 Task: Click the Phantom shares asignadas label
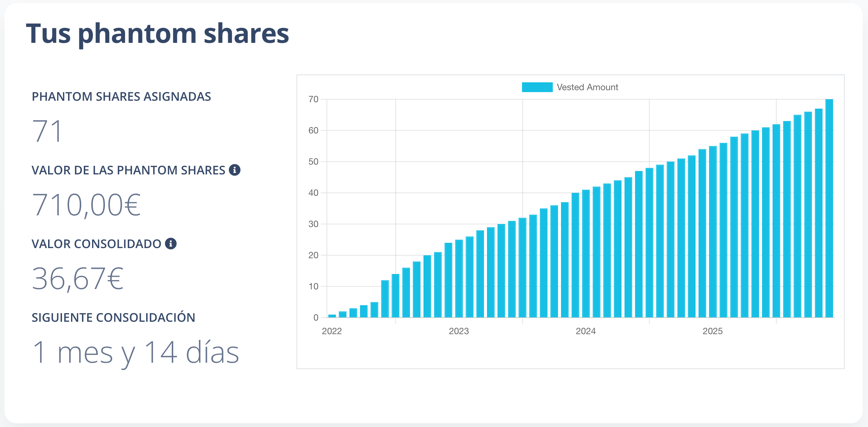pos(121,97)
